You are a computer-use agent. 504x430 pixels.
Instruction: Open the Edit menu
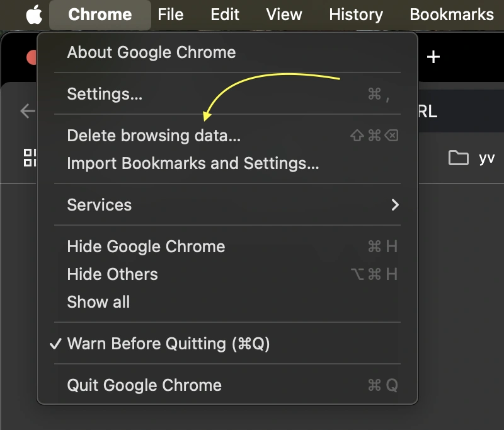(x=225, y=15)
